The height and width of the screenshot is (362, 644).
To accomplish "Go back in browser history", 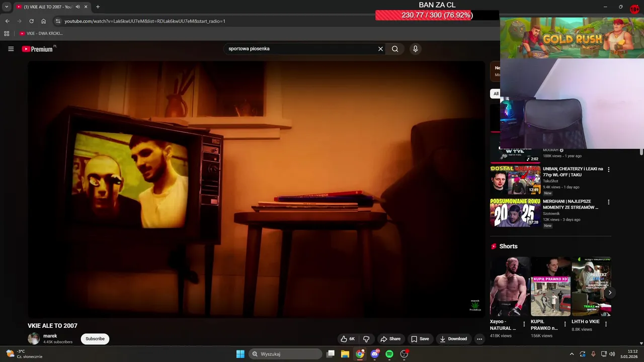I will (7, 21).
